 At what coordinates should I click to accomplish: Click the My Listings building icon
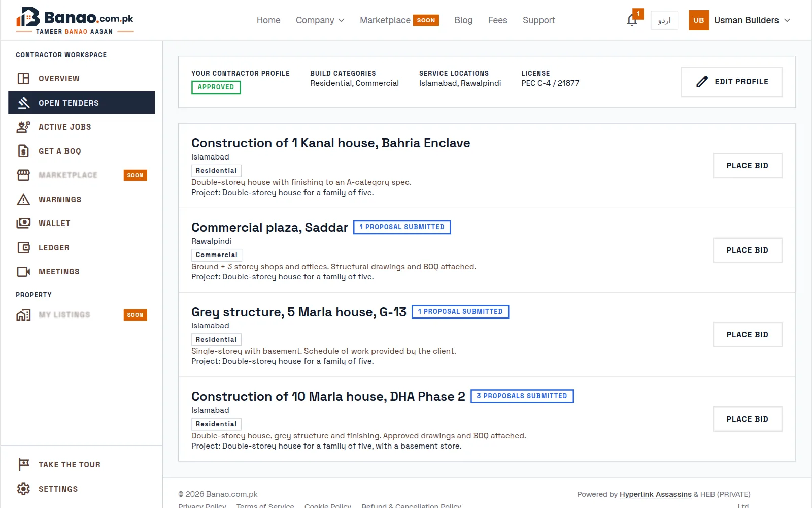click(x=23, y=315)
